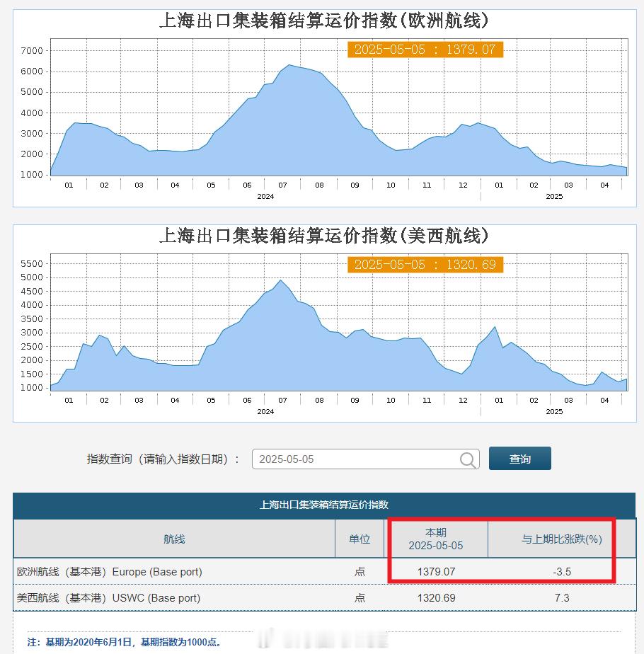
Task: Click the 单位 column header
Action: (359, 539)
